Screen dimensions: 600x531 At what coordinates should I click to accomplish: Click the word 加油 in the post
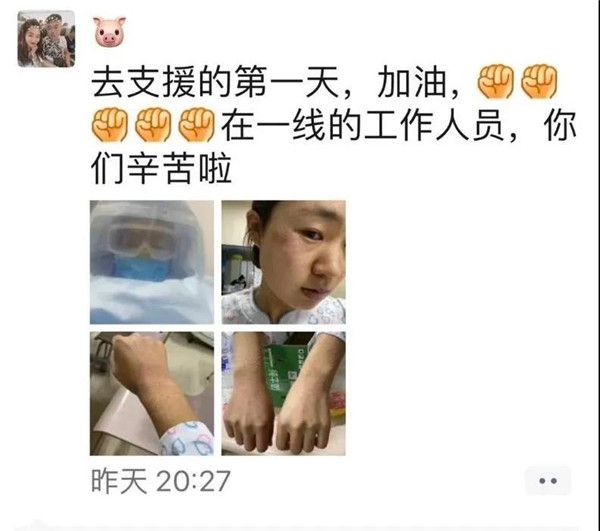click(x=412, y=82)
